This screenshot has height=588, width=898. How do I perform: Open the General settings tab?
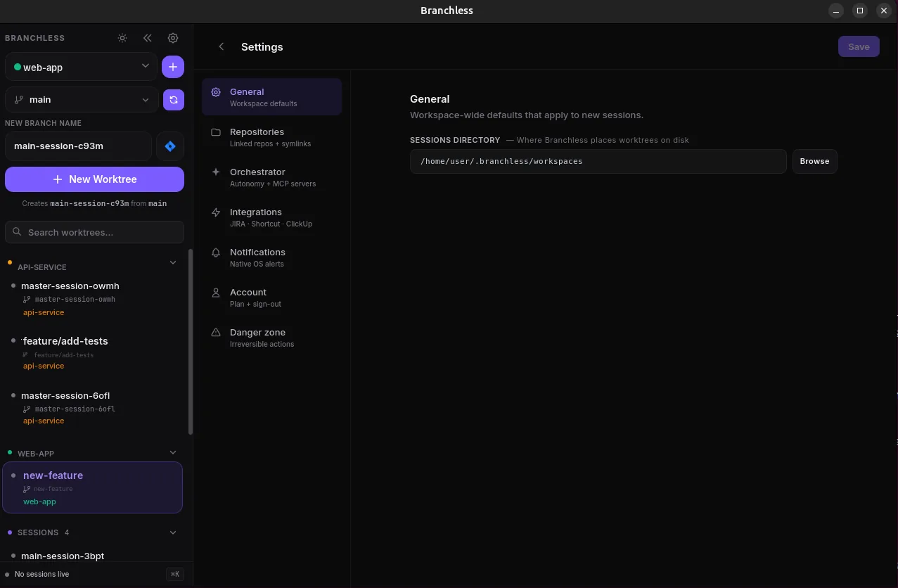point(271,97)
